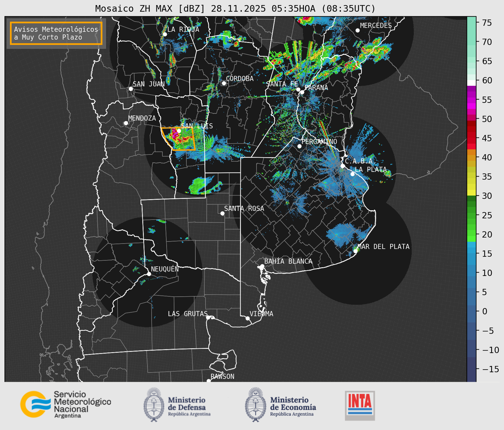Click the 60 dBZ white band on color scale
504x430 pixels.
(471, 83)
